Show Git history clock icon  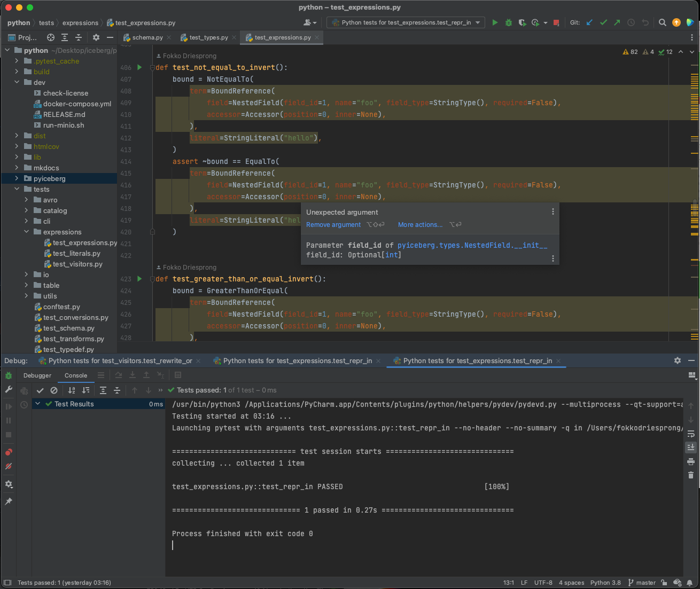(631, 22)
